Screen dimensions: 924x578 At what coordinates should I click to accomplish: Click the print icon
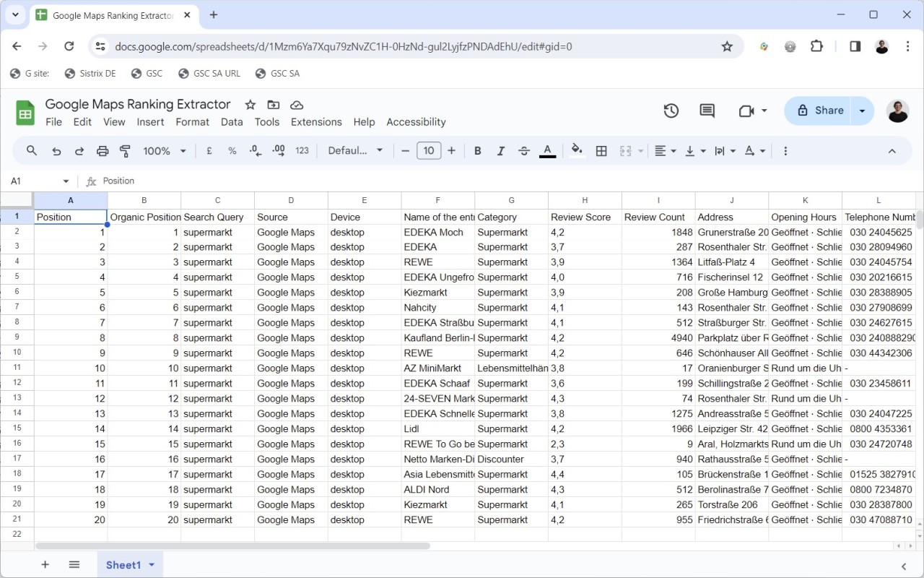(103, 150)
